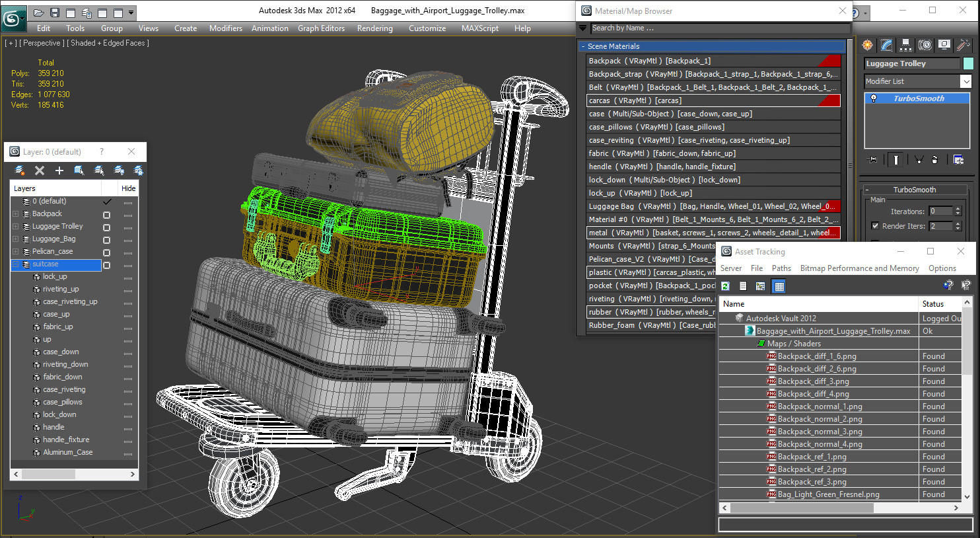Open Paths menu in Asset Tracking

[x=781, y=268]
